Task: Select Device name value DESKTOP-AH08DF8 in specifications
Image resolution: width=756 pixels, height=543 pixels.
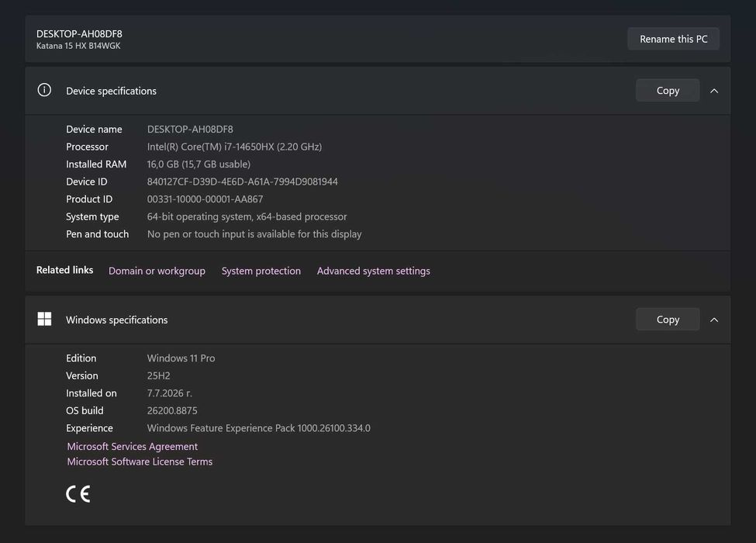Action: click(x=190, y=130)
